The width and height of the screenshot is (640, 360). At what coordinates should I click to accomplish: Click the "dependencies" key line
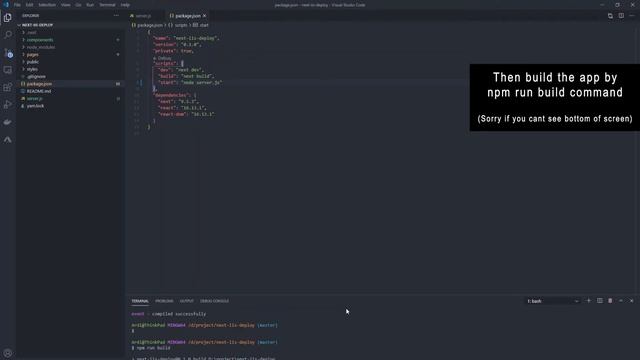point(175,95)
